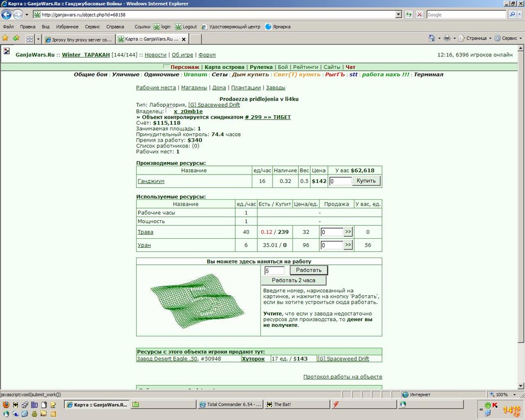Open the Протокол работы на объекте link
525x420 pixels.
[343, 377]
